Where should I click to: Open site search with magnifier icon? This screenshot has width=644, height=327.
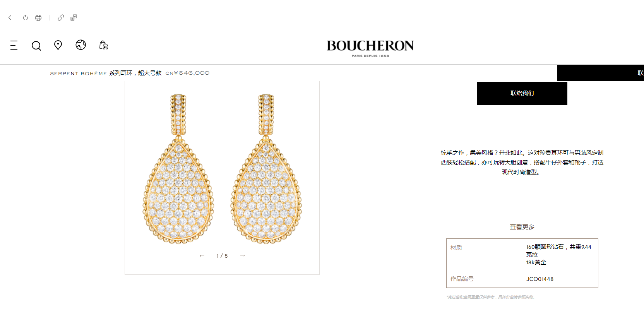pos(36,46)
